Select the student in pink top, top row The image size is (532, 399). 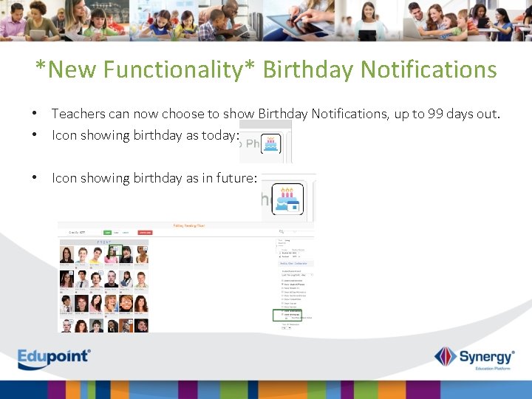click(x=111, y=255)
